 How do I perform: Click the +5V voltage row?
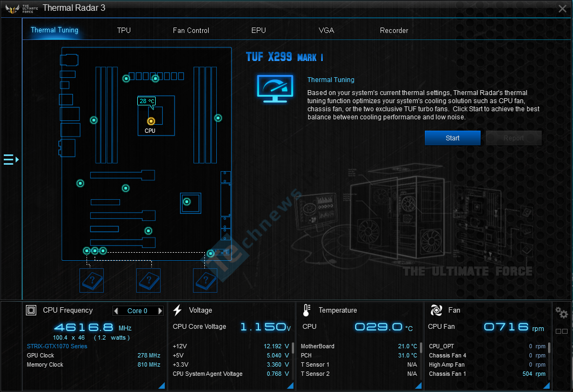click(x=231, y=355)
